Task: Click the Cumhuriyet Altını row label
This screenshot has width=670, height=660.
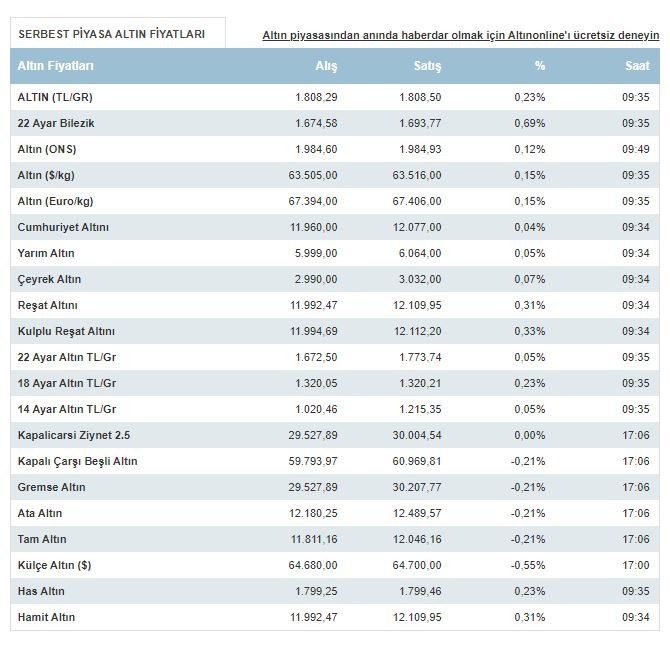Action: pos(63,227)
